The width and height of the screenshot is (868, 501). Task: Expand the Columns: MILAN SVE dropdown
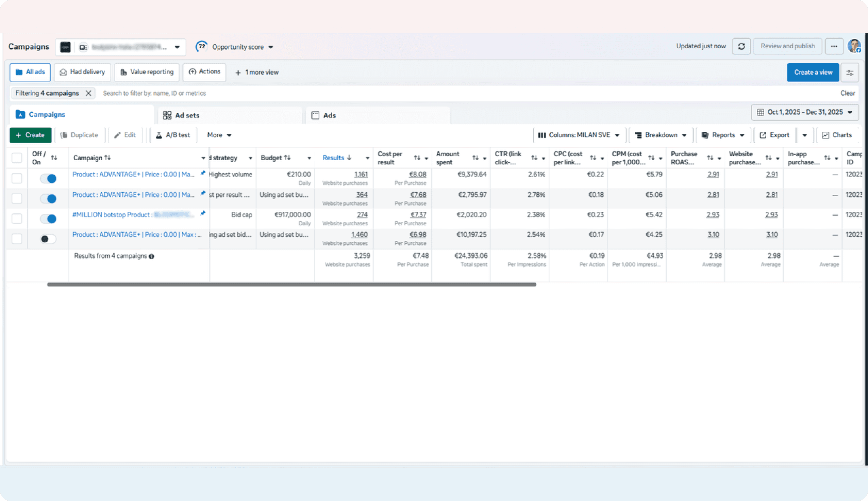[579, 135]
